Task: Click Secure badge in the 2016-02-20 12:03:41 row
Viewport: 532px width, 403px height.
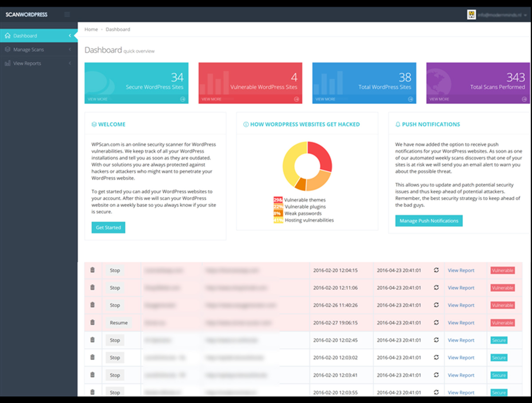Action: [x=499, y=375]
